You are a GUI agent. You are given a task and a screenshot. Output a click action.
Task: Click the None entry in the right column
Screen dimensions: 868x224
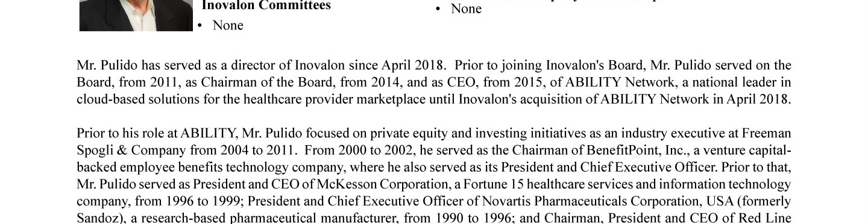pos(466,9)
